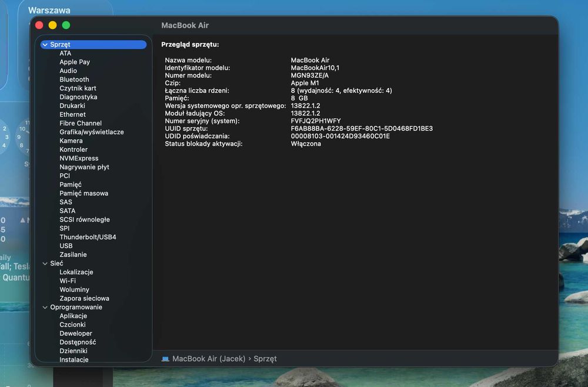Collapse the Sieć section chevron
The width and height of the screenshot is (588, 387).
(45, 263)
